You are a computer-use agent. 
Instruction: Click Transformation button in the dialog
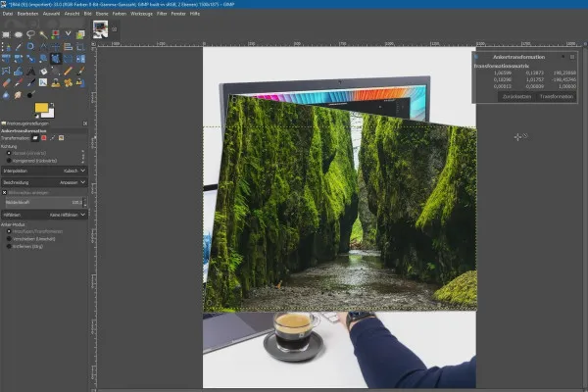point(556,96)
